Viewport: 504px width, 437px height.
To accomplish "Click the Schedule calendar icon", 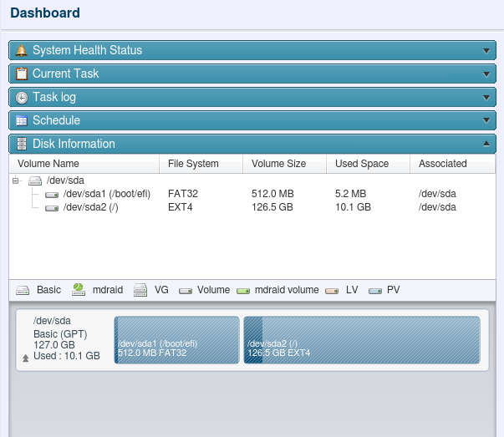I will pos(22,120).
